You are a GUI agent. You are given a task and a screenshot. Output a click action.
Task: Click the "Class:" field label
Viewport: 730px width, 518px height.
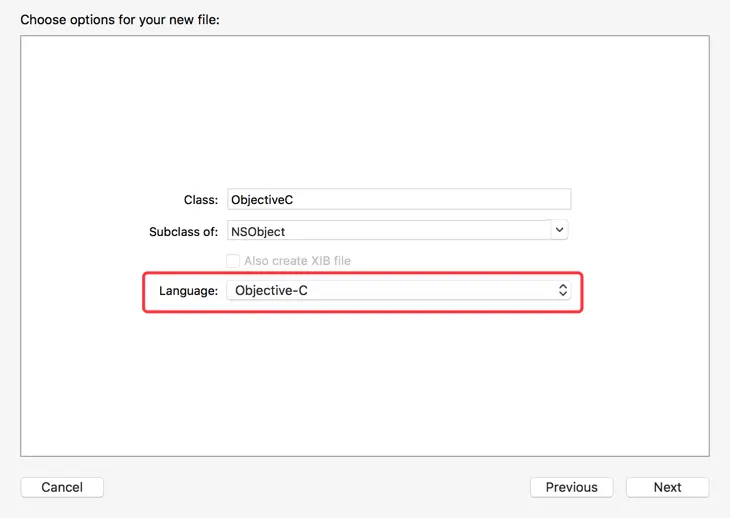point(201,200)
